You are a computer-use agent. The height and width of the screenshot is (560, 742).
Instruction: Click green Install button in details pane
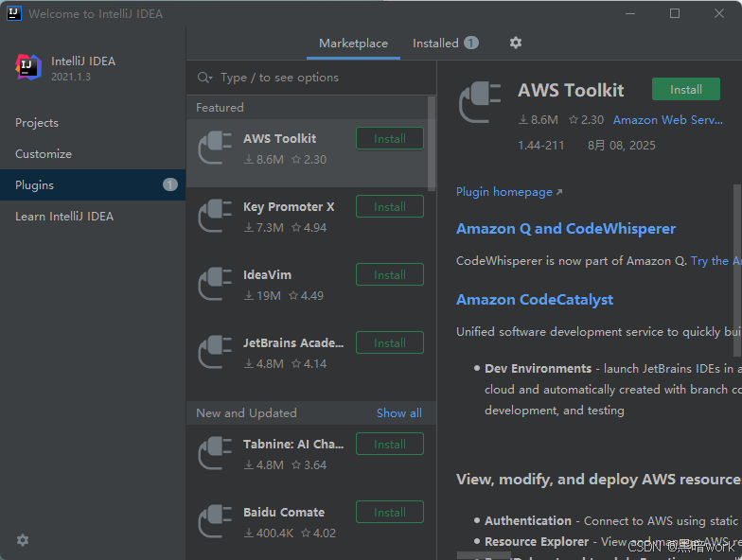(x=685, y=89)
